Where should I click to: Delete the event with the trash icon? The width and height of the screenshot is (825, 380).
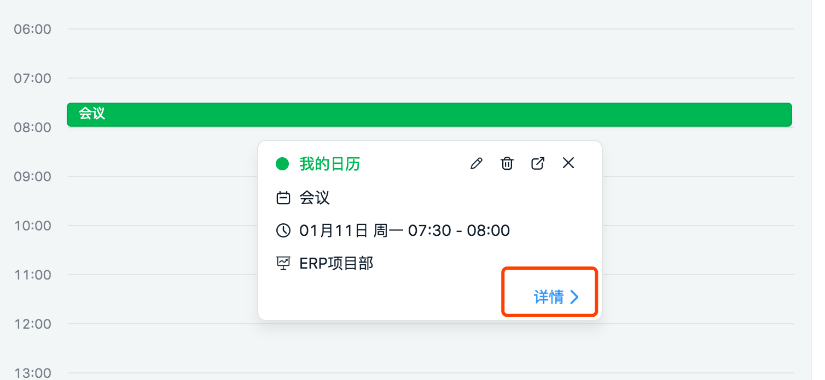[507, 164]
